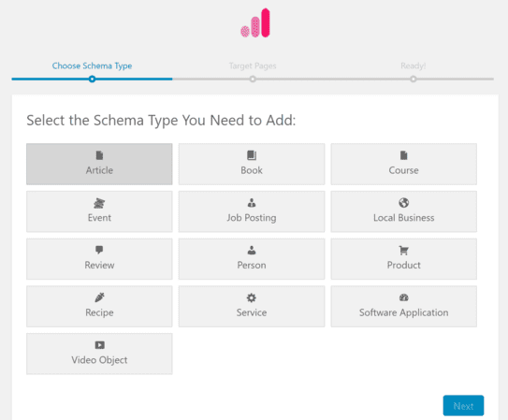Jump to the Ready! step label
The width and height of the screenshot is (508, 420).
(x=414, y=66)
